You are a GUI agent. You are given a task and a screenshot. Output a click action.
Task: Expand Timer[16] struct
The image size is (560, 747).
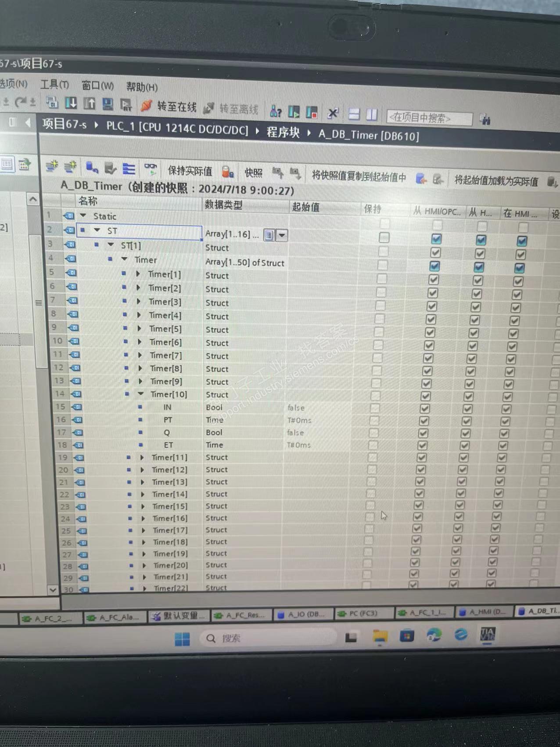[x=143, y=518]
